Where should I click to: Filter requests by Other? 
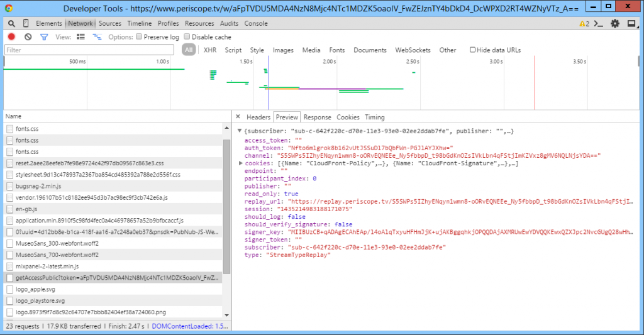pyautogui.click(x=448, y=50)
